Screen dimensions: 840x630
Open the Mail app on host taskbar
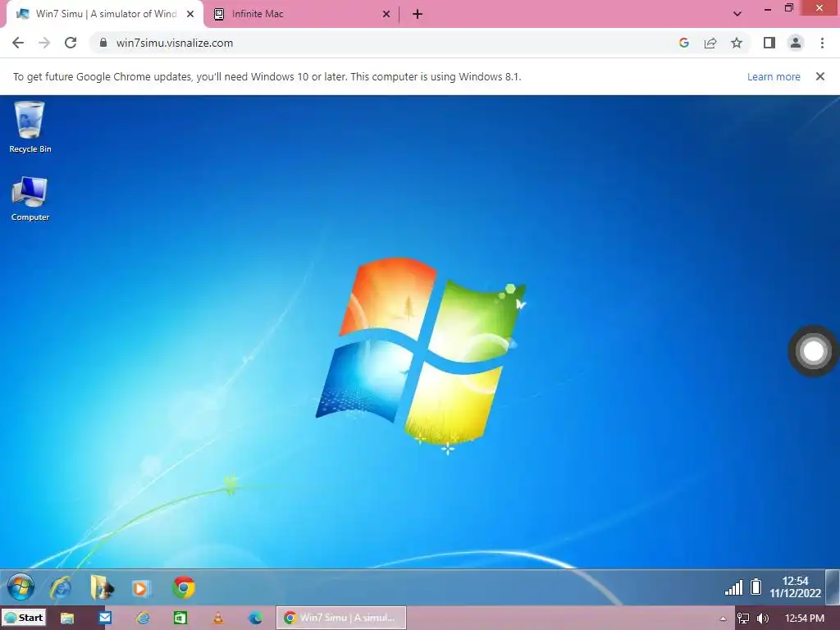pyautogui.click(x=105, y=618)
